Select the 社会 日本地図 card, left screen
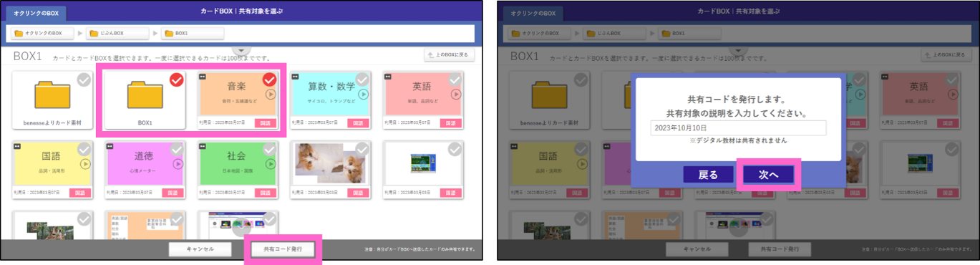The width and height of the screenshot is (980, 265). (238, 169)
